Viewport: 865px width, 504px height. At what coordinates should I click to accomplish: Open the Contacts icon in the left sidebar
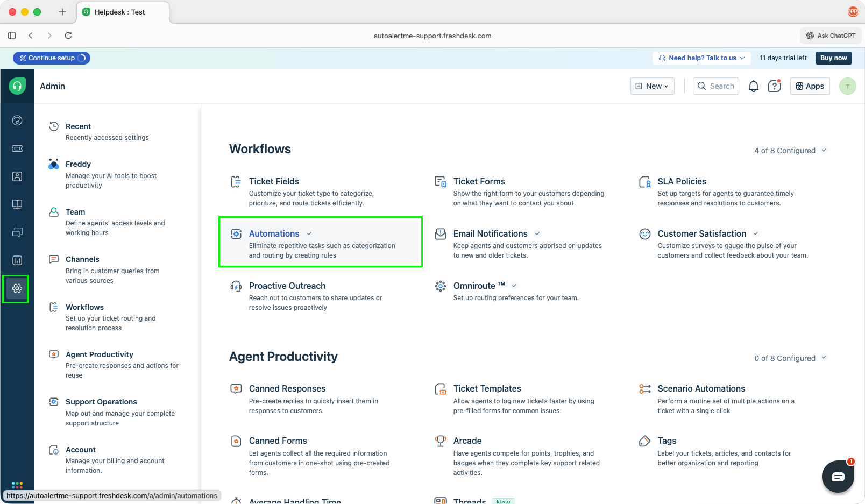(x=17, y=176)
